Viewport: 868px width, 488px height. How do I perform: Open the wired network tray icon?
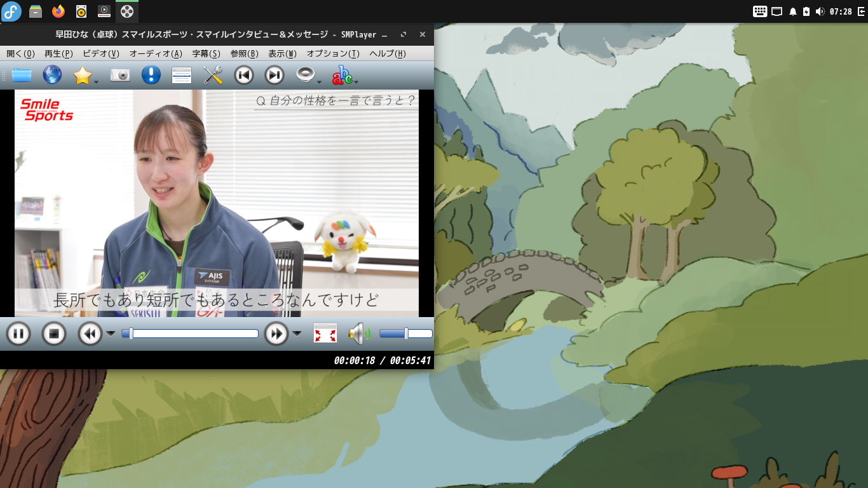pos(776,11)
